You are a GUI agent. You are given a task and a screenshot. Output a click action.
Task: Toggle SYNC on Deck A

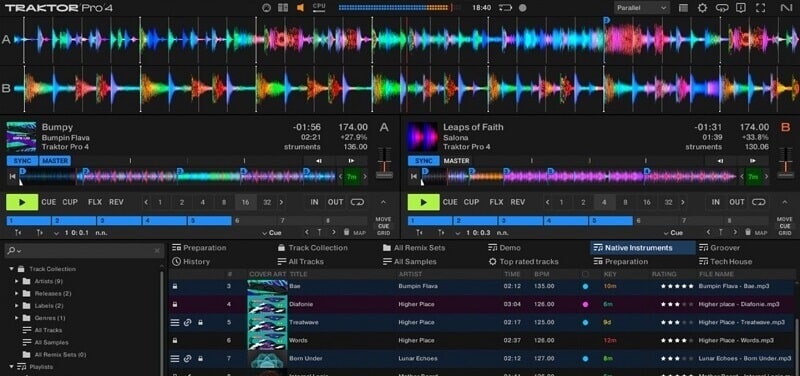pos(22,161)
